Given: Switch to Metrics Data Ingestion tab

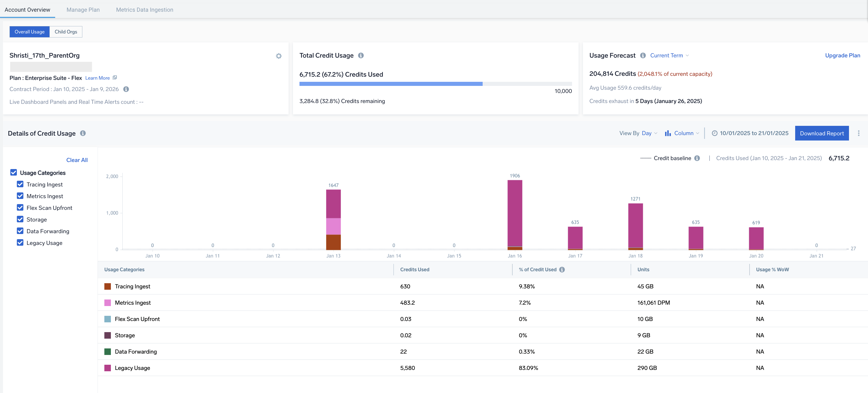Looking at the screenshot, I should 145,10.
